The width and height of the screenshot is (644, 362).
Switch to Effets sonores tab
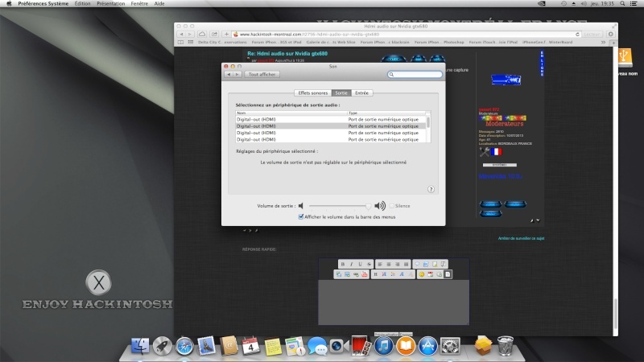(x=313, y=93)
